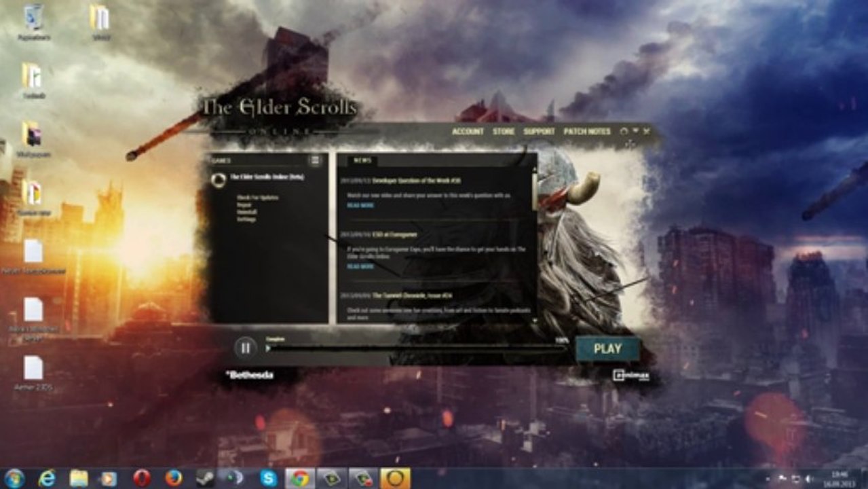Open the PATCH NOTES menu link
868x489 pixels.
(587, 131)
